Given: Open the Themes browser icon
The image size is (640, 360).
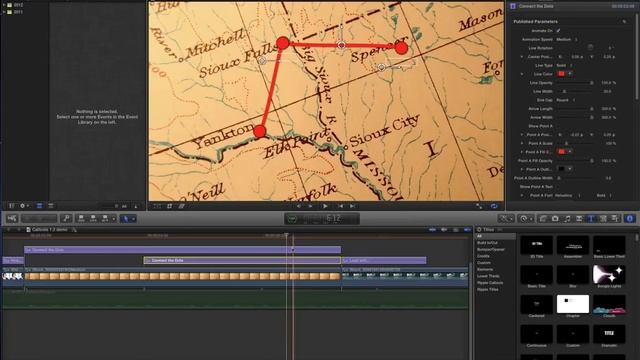Looking at the screenshot, I should pyautogui.click(x=615, y=219).
